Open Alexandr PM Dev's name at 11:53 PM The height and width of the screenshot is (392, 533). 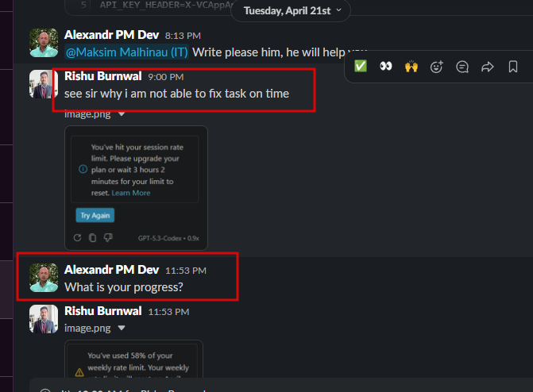[x=111, y=270]
